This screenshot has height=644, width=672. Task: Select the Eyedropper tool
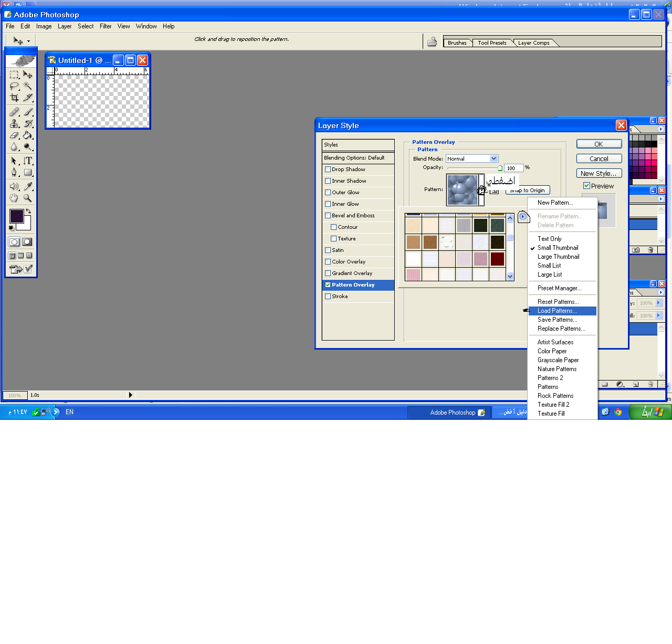28,186
